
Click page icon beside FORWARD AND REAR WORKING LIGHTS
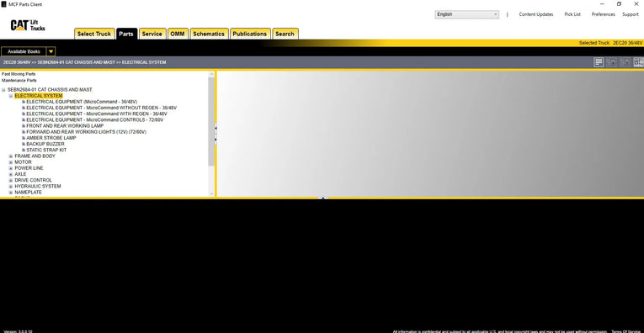[24, 132]
